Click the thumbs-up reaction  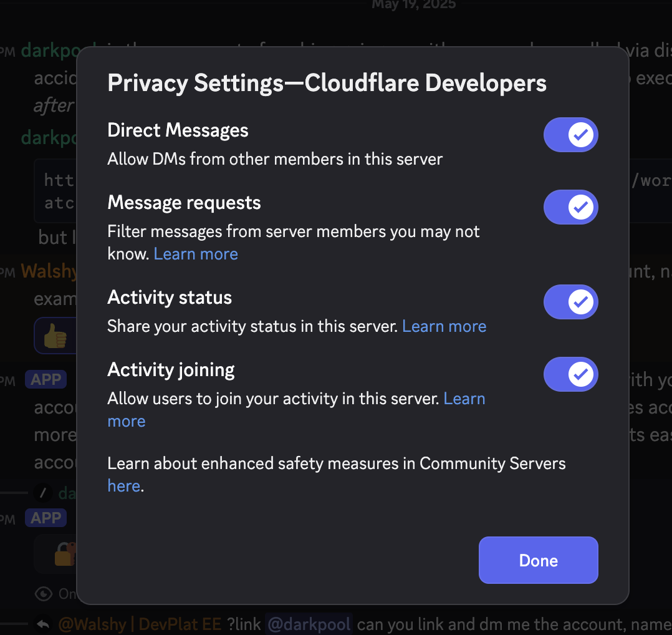pos(55,336)
